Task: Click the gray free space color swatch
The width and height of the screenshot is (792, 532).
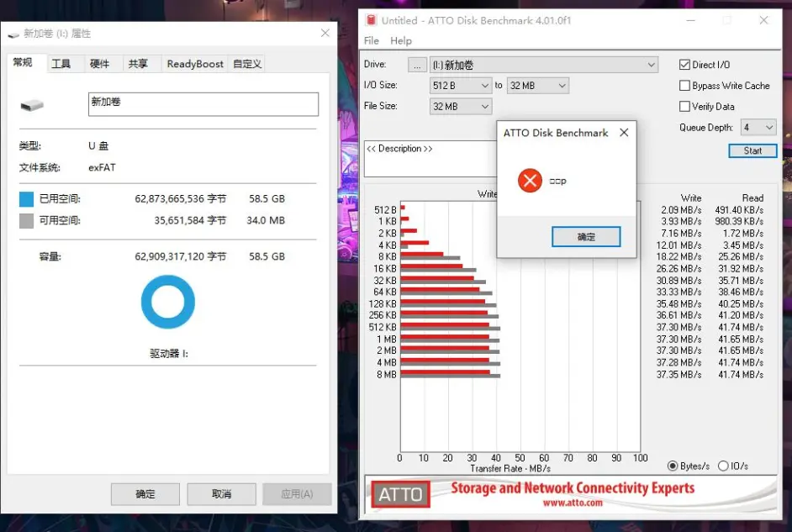Action: [26, 220]
